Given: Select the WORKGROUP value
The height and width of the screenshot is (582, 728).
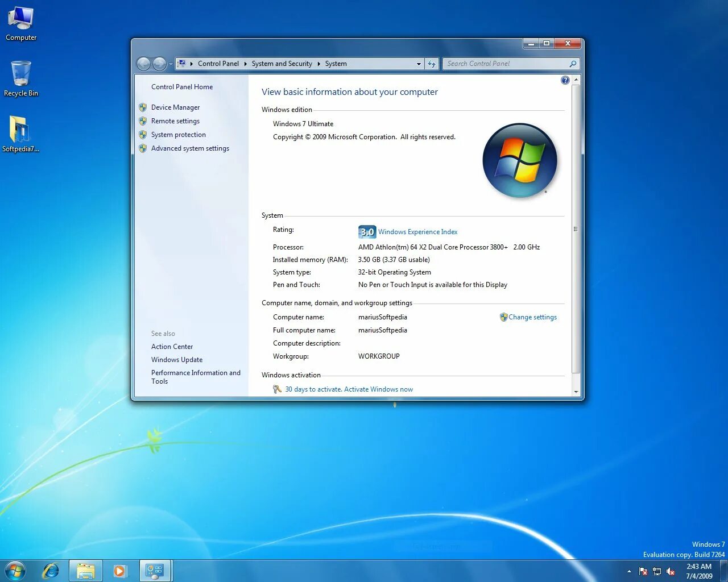Looking at the screenshot, I should click(x=379, y=356).
